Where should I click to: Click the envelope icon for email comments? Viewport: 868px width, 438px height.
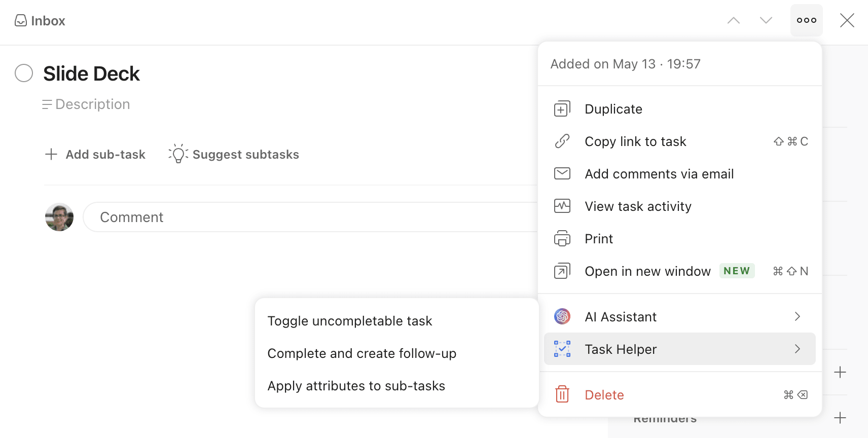[562, 174]
